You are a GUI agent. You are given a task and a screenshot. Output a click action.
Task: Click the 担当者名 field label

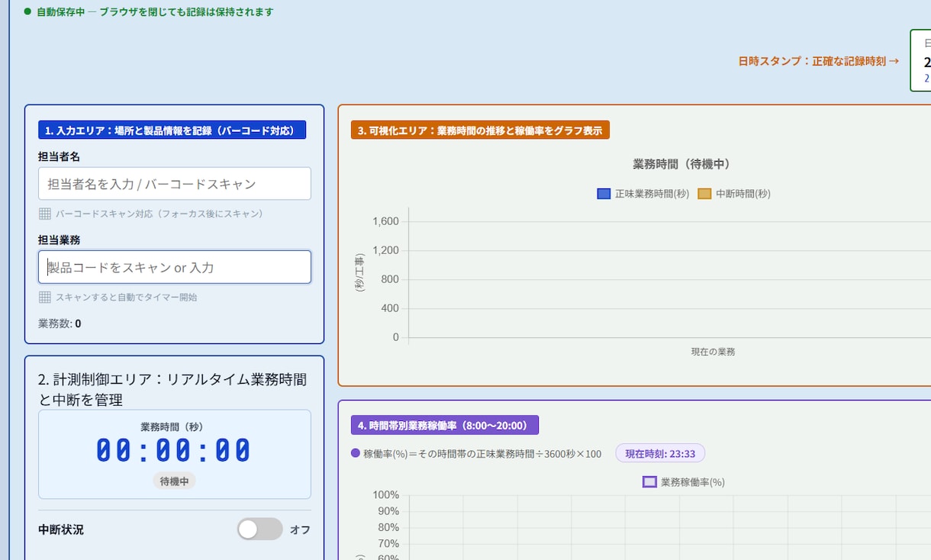pos(60,156)
